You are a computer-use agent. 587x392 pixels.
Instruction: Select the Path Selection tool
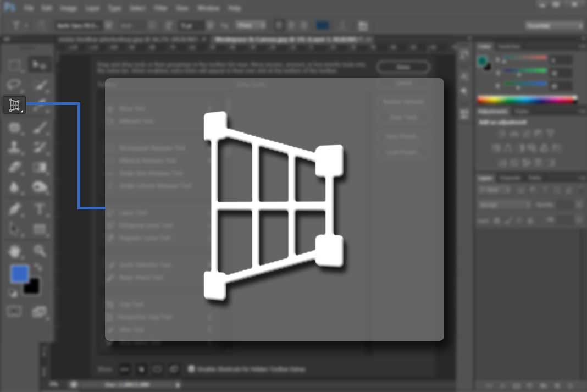point(14,229)
